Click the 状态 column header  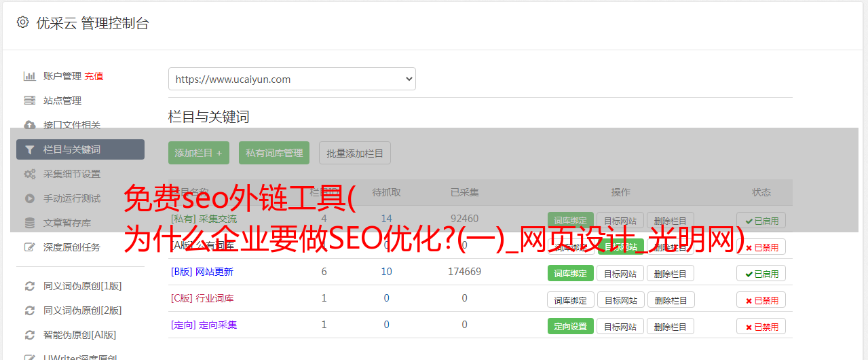pos(761,192)
